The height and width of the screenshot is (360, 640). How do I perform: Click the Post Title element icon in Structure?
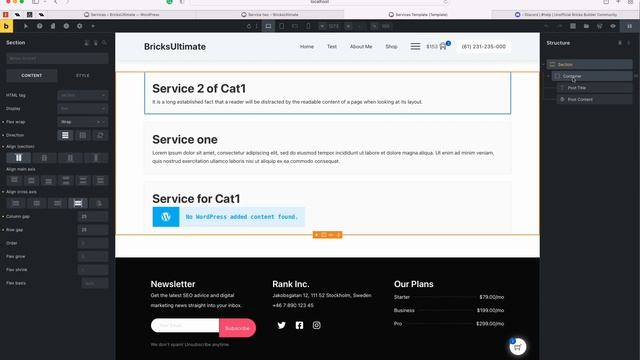pyautogui.click(x=562, y=88)
